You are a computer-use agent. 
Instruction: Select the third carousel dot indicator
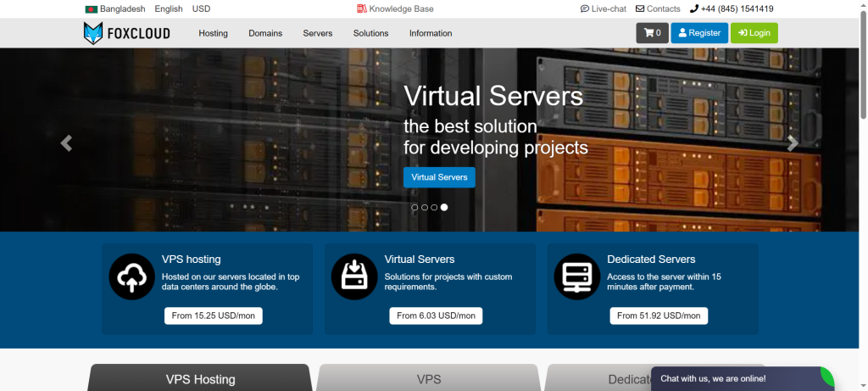coord(434,207)
